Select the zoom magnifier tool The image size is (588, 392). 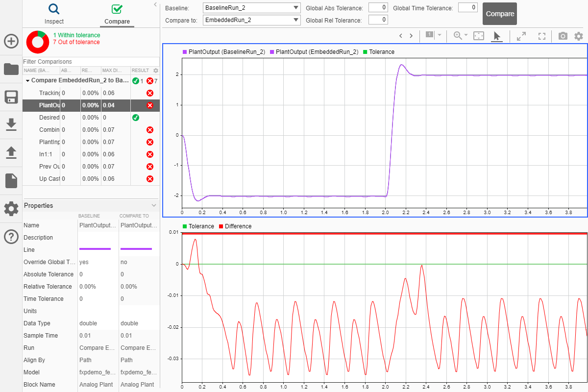point(458,35)
